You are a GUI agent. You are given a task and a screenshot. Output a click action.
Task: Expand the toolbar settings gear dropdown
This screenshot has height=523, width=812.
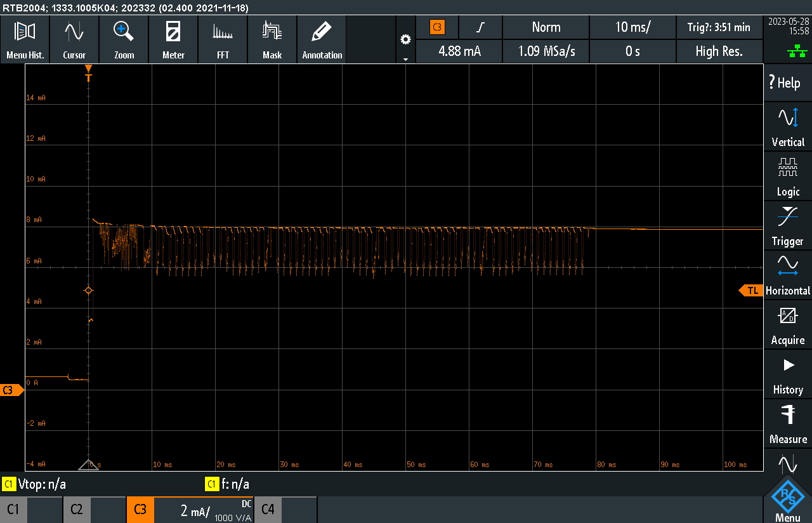405,44
